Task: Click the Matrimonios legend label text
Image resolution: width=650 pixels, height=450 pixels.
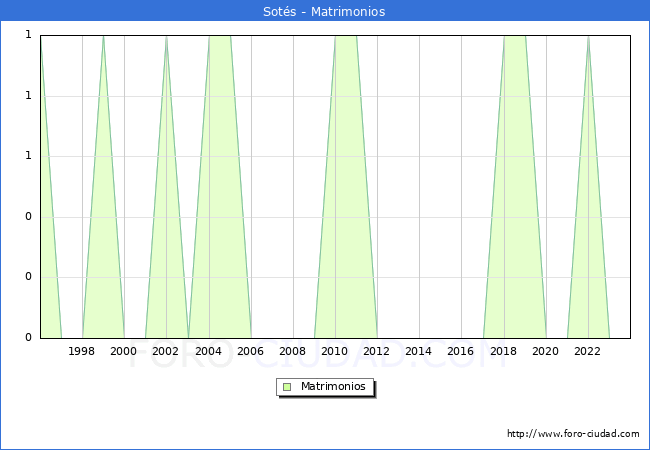Action: pos(333,387)
